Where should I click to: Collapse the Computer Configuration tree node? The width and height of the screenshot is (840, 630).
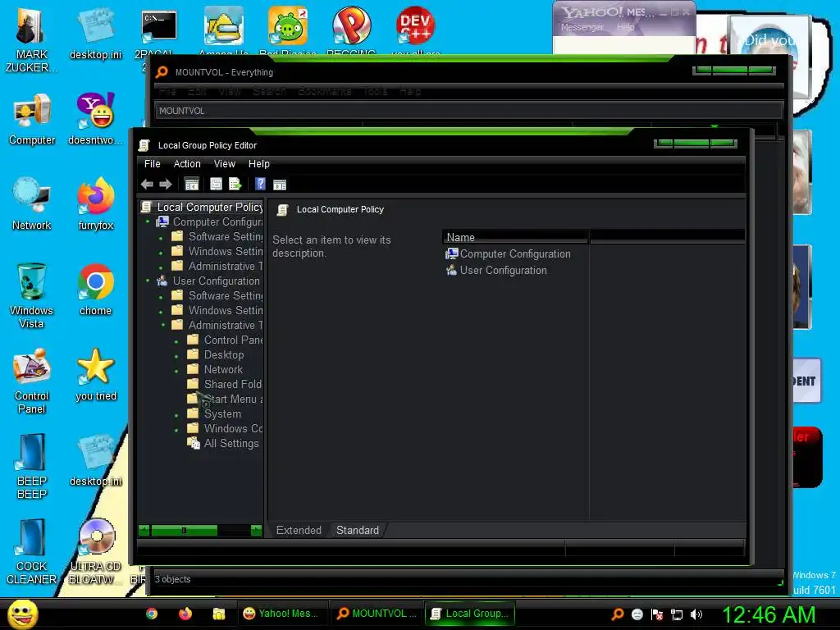(148, 221)
